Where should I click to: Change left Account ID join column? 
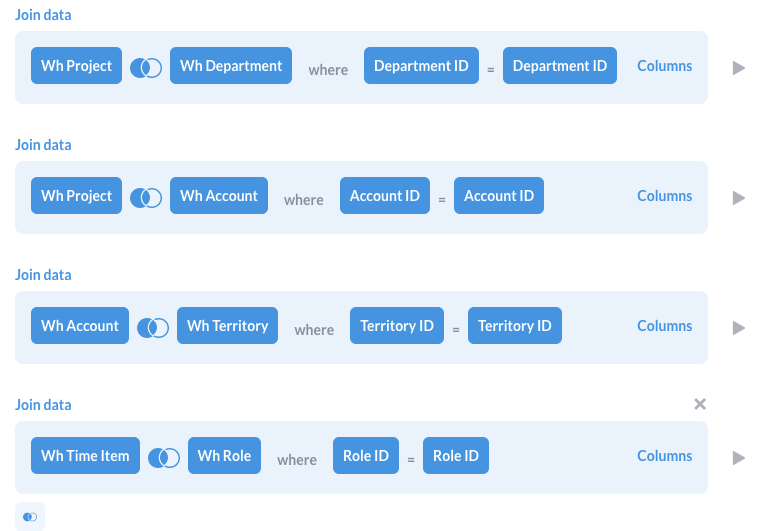[x=385, y=195]
